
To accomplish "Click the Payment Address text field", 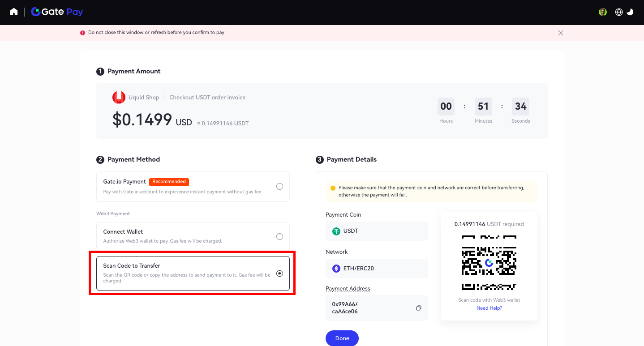I will tap(369, 308).
